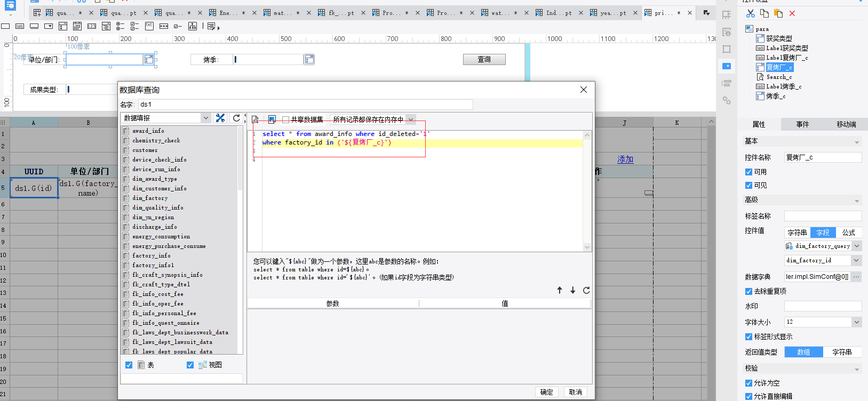Set return type to 字符串
The image size is (868, 401).
[x=842, y=352]
